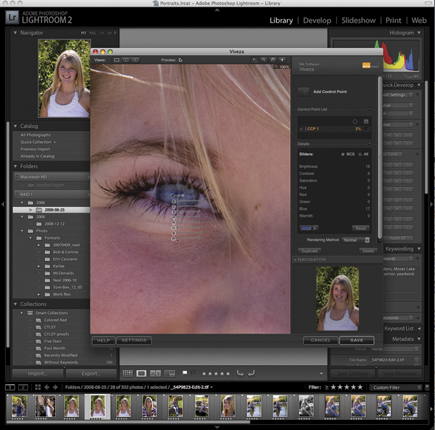Toggle CCP 1 show-selection checkbox
Image resolution: width=435 pixels, height=430 pixels.
(366, 129)
